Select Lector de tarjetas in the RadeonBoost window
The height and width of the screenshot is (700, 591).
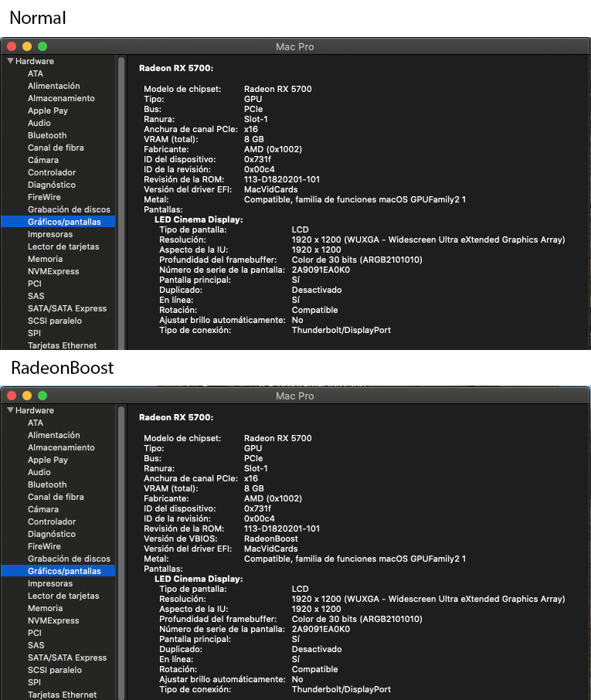click(x=63, y=596)
